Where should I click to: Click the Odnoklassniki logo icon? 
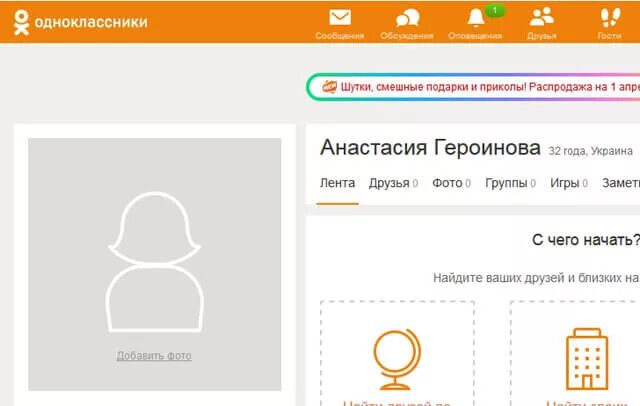21,22
